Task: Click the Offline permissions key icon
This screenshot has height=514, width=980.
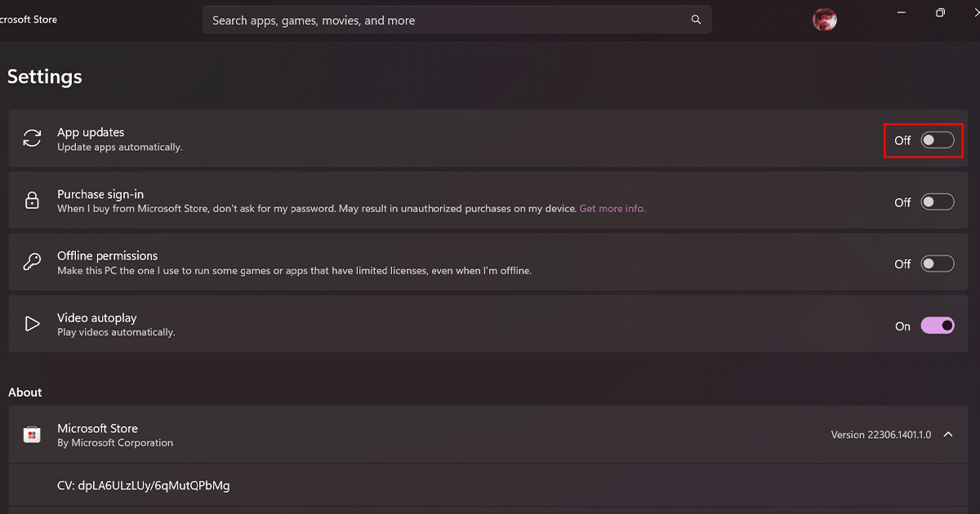Action: pyautogui.click(x=32, y=262)
